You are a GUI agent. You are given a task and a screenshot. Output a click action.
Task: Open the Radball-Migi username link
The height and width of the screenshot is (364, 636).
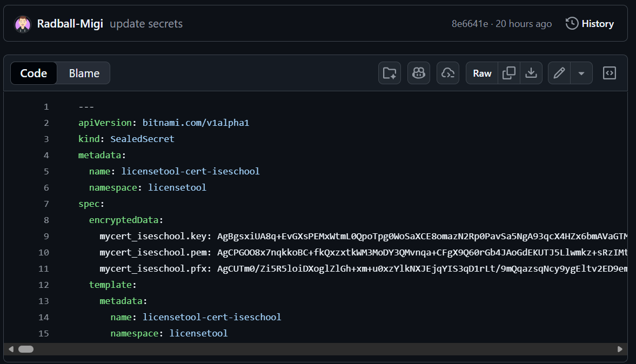point(70,24)
